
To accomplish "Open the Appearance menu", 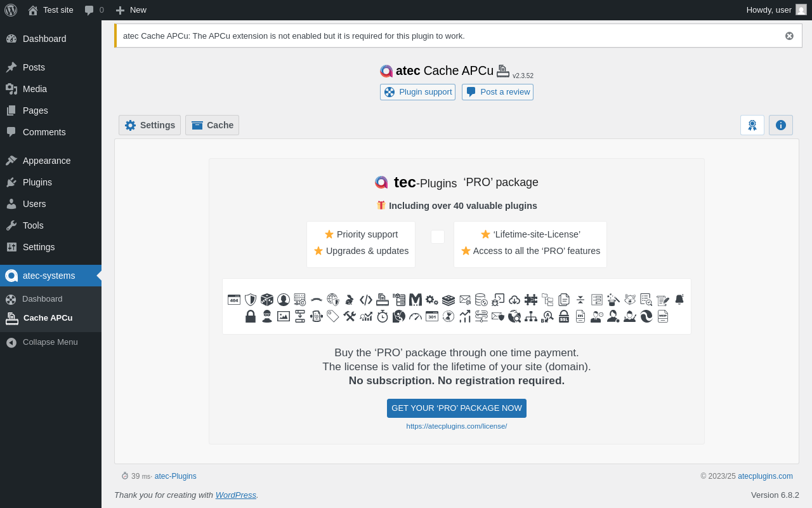I will point(51,161).
